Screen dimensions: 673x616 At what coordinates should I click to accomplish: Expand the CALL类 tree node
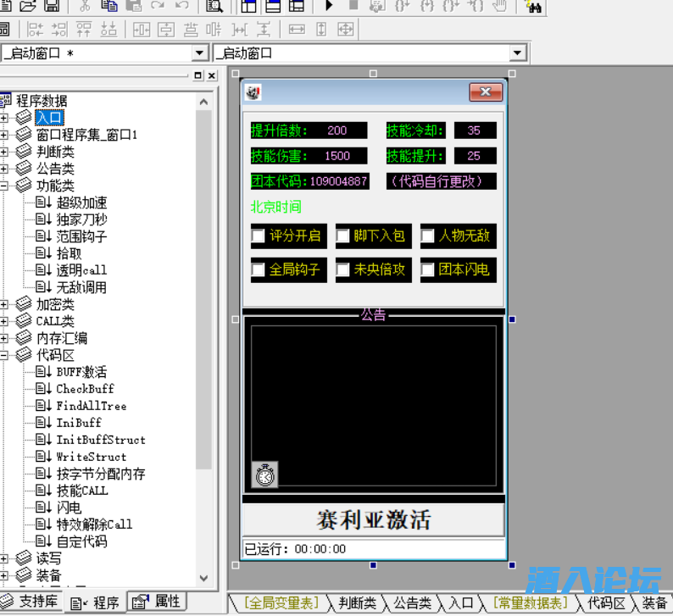3,321
